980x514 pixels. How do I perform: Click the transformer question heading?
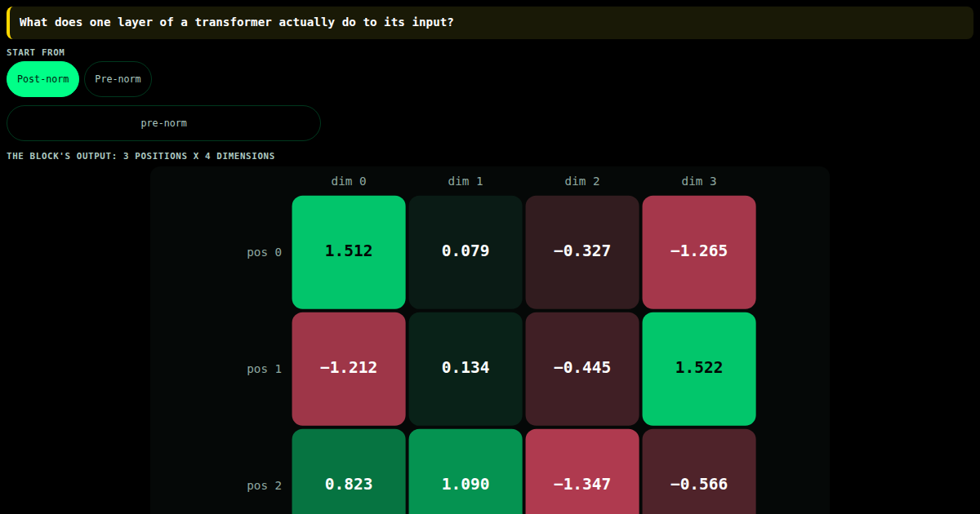pos(237,22)
